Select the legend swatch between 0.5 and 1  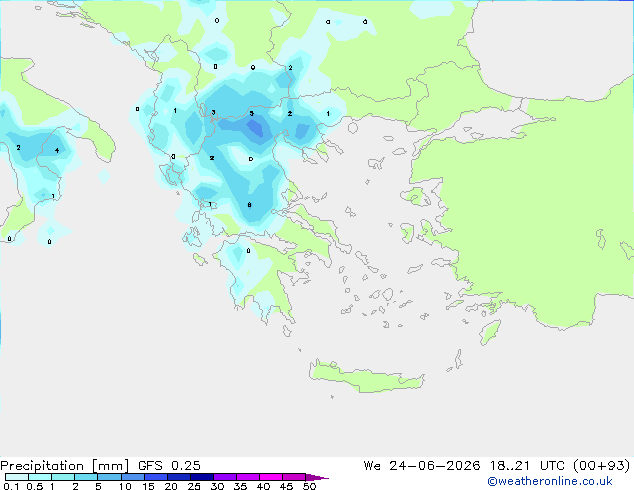[40, 477]
